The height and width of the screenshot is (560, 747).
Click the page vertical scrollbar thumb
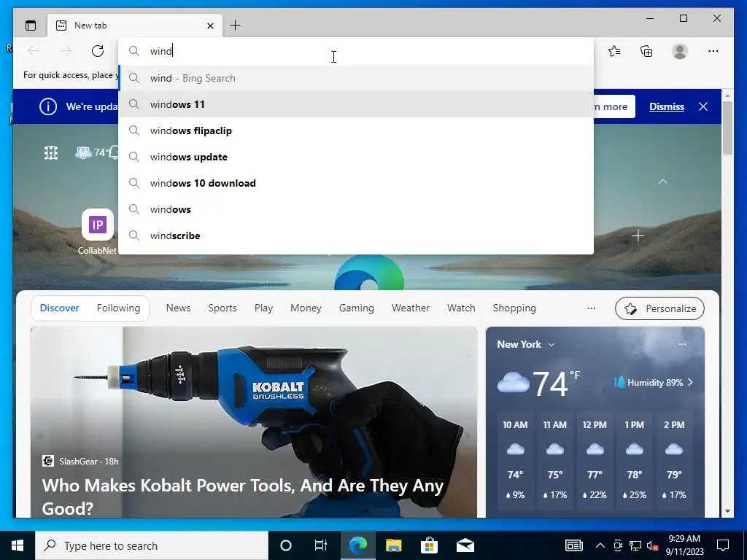(x=727, y=128)
